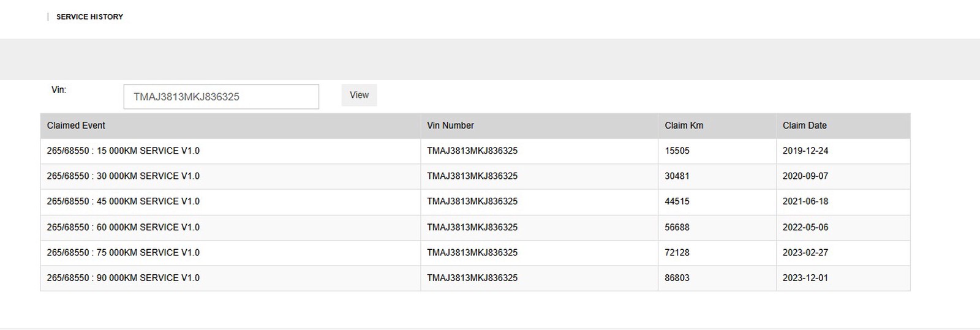
Task: Click the Claim Date column header
Action: click(x=804, y=126)
